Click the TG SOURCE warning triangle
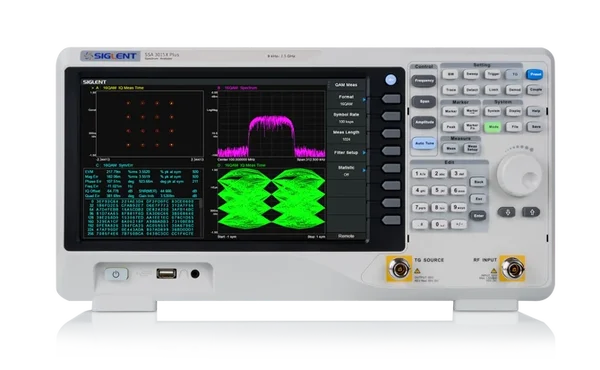 (x=417, y=271)
